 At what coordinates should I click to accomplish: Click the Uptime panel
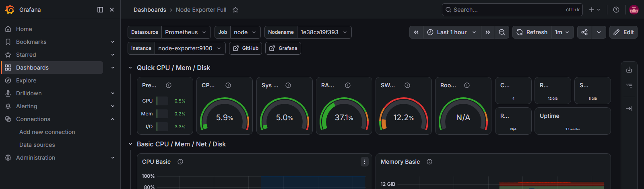[572, 121]
